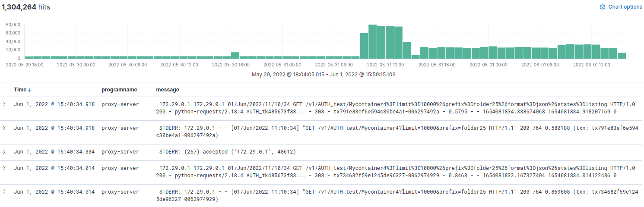Click the 15:40:34.014 timestamp of the 0.8468 access-log row
Screen dimensions: 644x207
point(54,168)
